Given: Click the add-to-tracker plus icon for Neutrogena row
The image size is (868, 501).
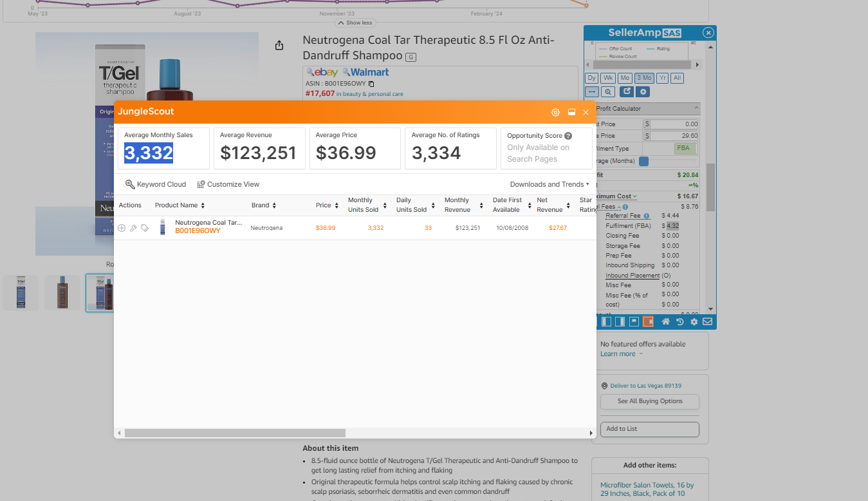Looking at the screenshot, I should (122, 228).
